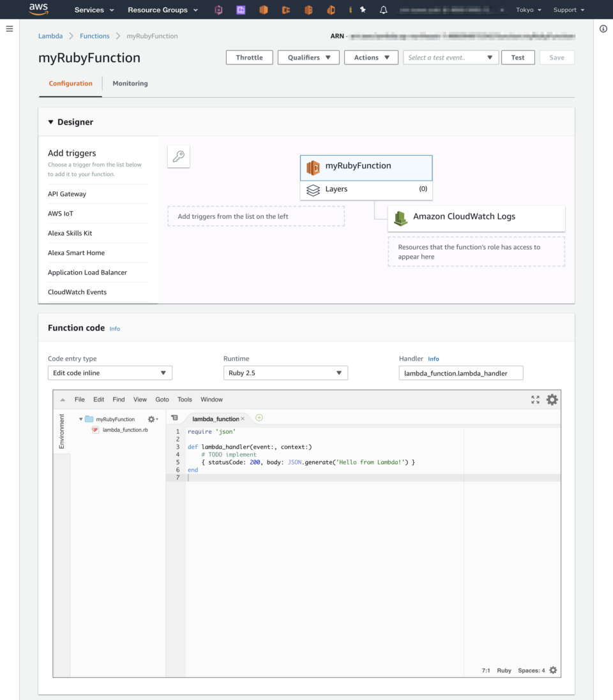613x700 pixels.
Task: Collapse the Designer section
Action: tap(50, 122)
